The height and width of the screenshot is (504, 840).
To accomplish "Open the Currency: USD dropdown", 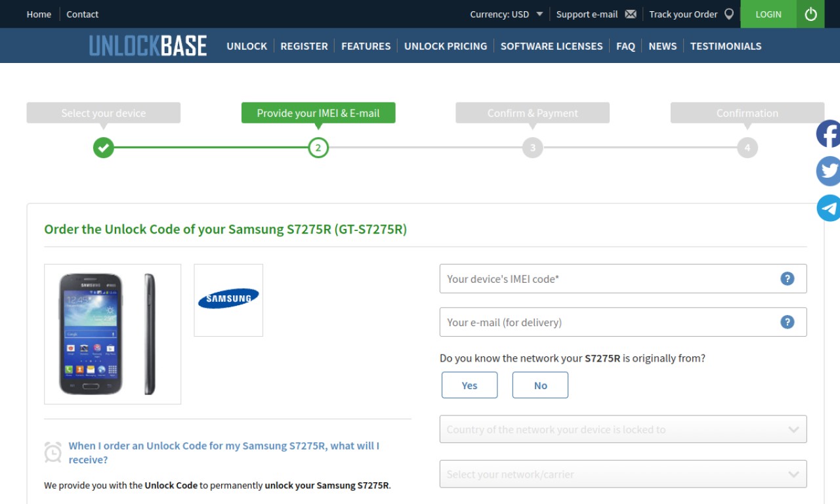I will [x=507, y=14].
